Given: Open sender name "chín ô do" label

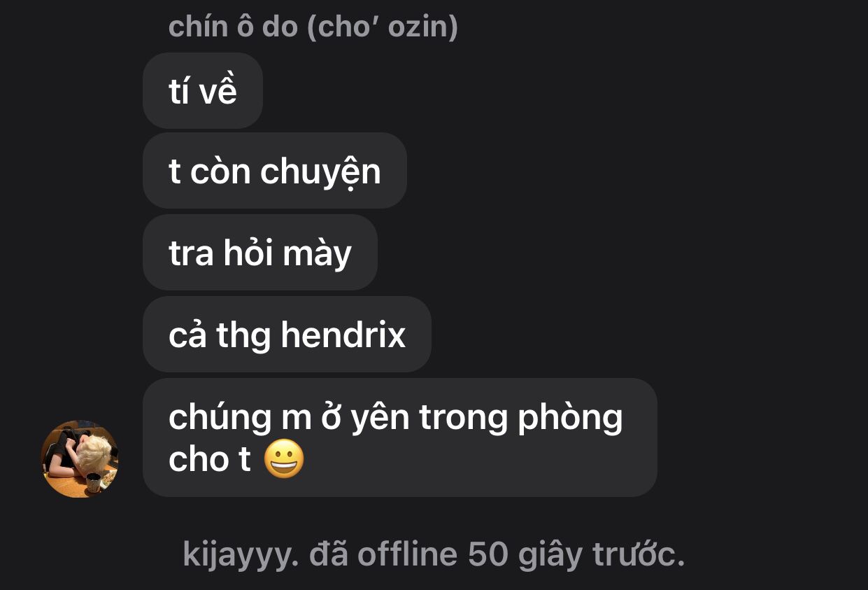Looking at the screenshot, I should pos(234,27).
